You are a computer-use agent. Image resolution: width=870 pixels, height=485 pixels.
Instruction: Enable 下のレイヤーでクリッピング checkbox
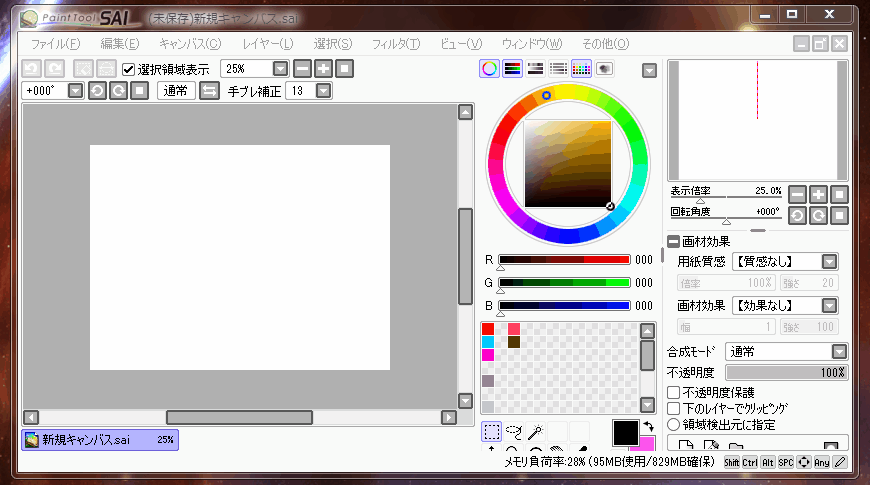pyautogui.click(x=674, y=408)
